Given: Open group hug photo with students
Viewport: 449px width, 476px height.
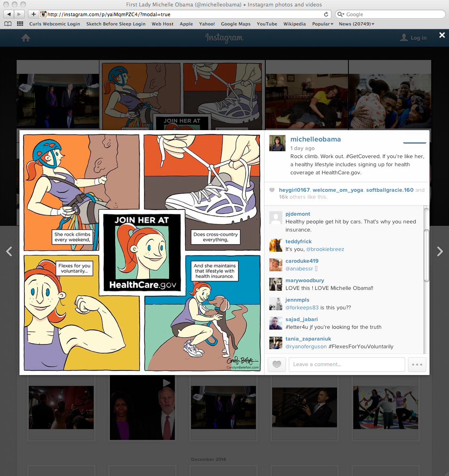Looking at the screenshot, I should [x=390, y=101].
